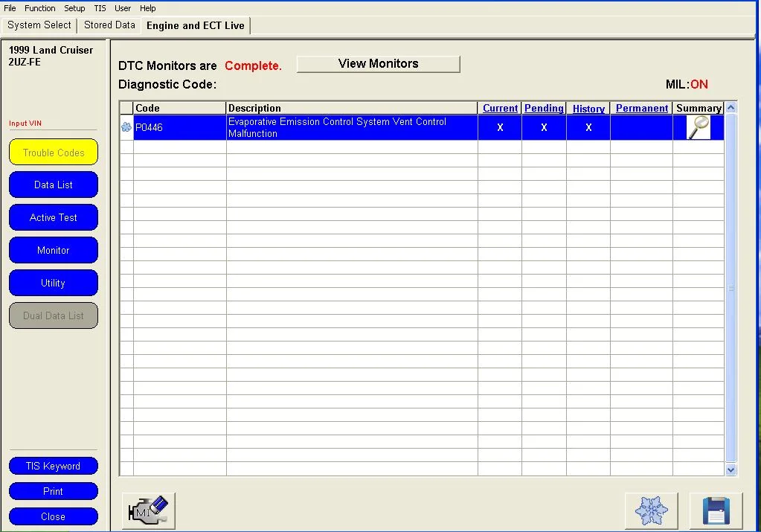Click the Permanent column header link
761x532 pixels.
642,108
